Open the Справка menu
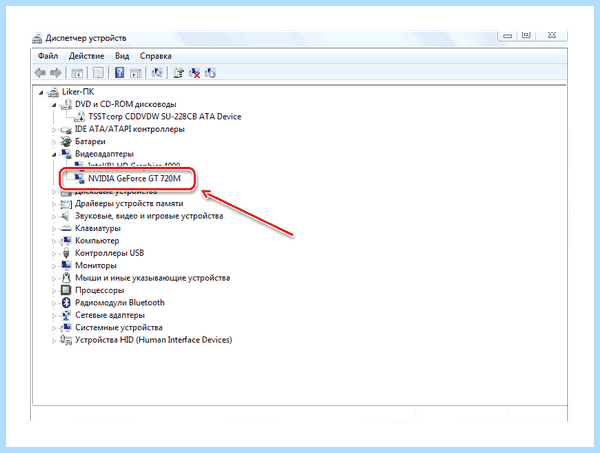The height and width of the screenshot is (453, 600). [x=155, y=56]
